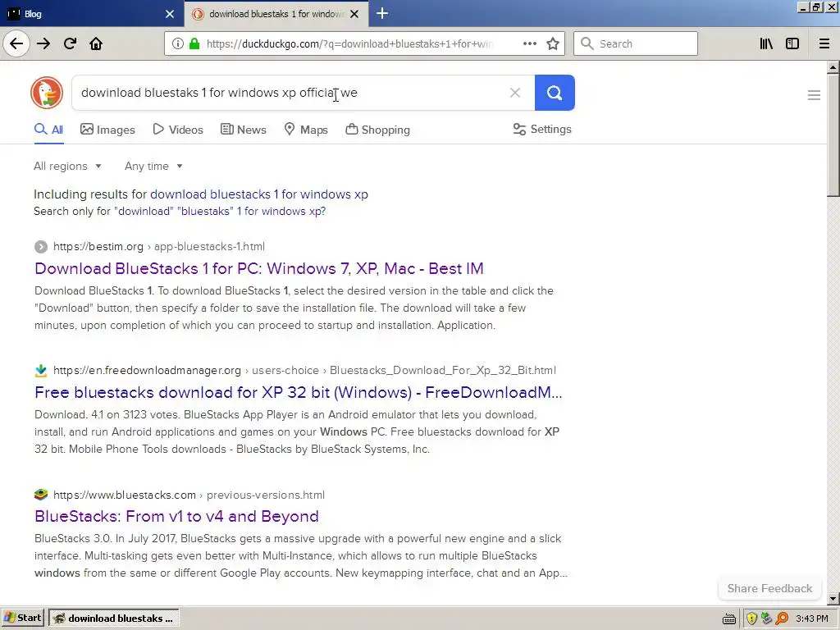Expand the Any time filter dropdown

[153, 166]
